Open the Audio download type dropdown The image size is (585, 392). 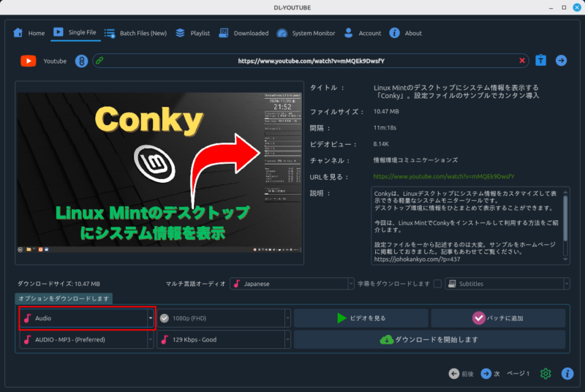[87, 318]
